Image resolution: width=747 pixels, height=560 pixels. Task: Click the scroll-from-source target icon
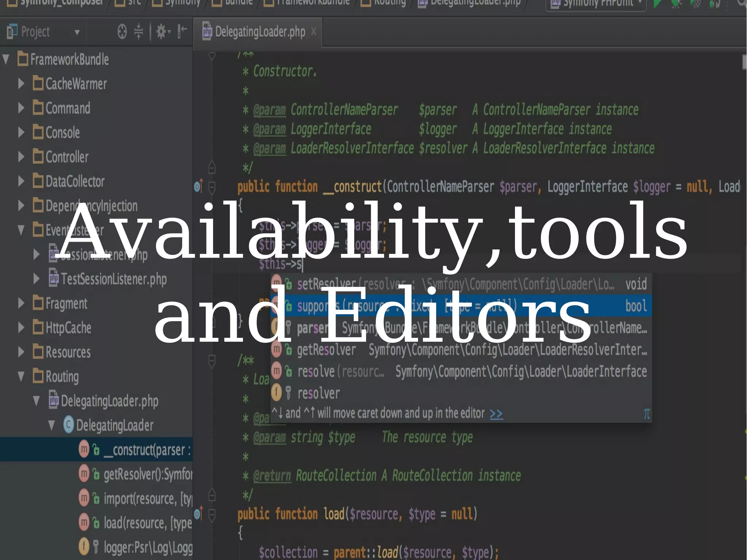pyautogui.click(x=122, y=32)
